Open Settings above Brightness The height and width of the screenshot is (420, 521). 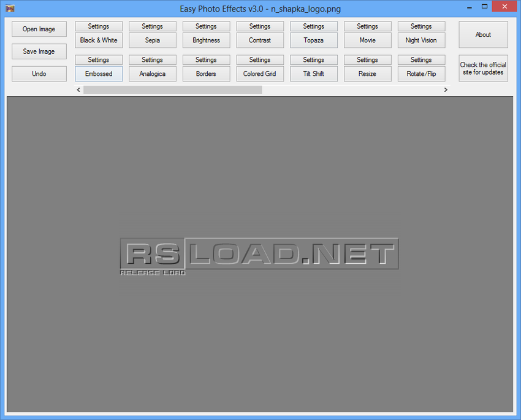[x=207, y=26]
